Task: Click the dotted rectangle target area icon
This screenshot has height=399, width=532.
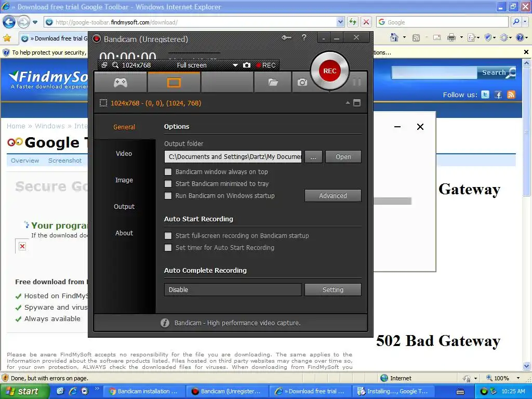Action: pyautogui.click(x=103, y=103)
